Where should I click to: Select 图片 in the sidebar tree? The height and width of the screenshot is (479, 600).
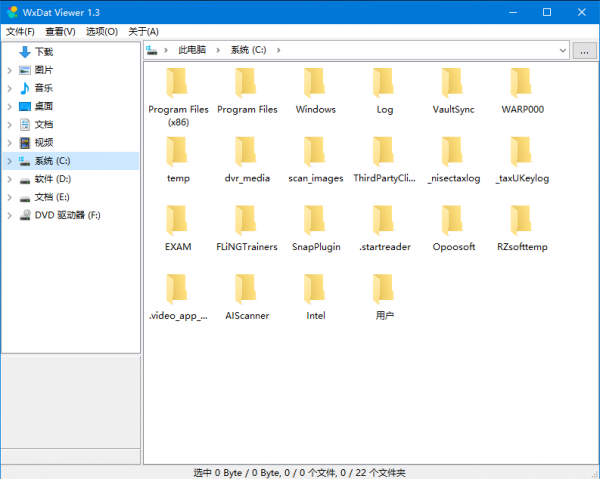[x=44, y=70]
